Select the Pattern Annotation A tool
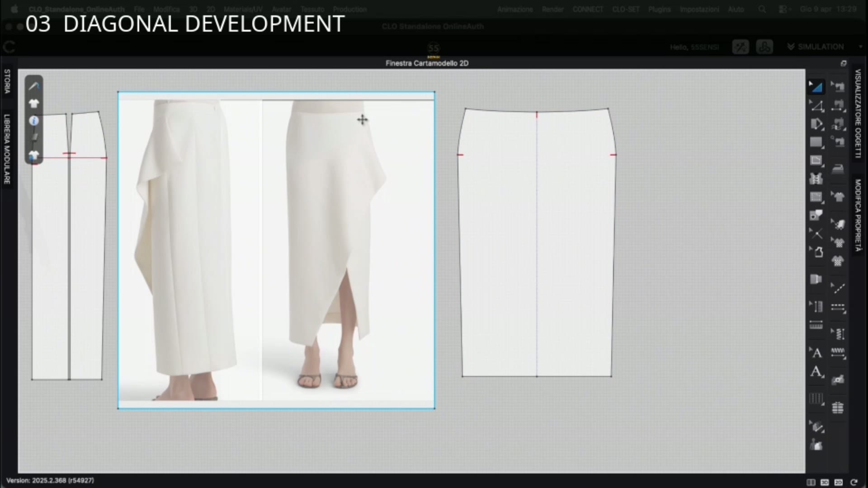Image resolution: width=868 pixels, height=488 pixels. tap(816, 371)
